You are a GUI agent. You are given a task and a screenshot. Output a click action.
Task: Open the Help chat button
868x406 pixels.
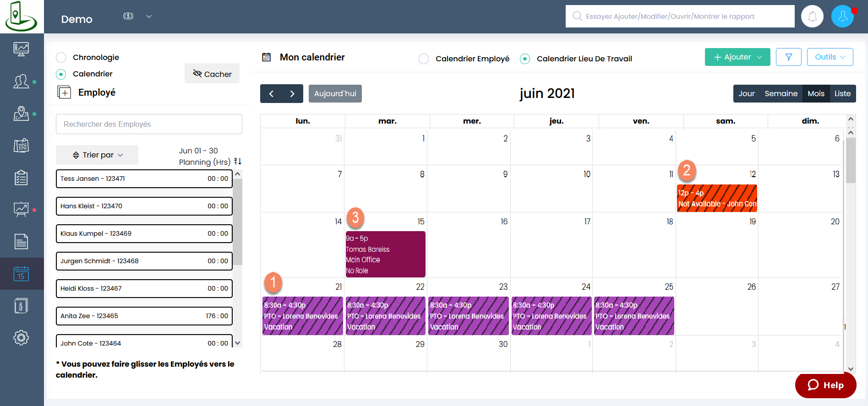pyautogui.click(x=825, y=385)
